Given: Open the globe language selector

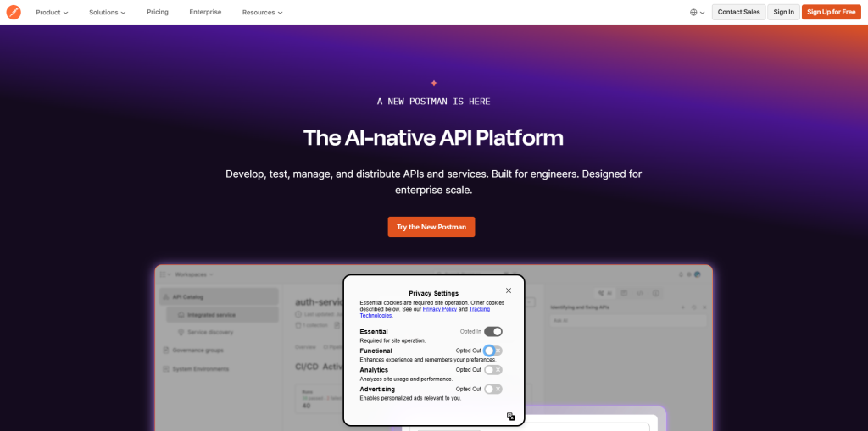Looking at the screenshot, I should (697, 12).
